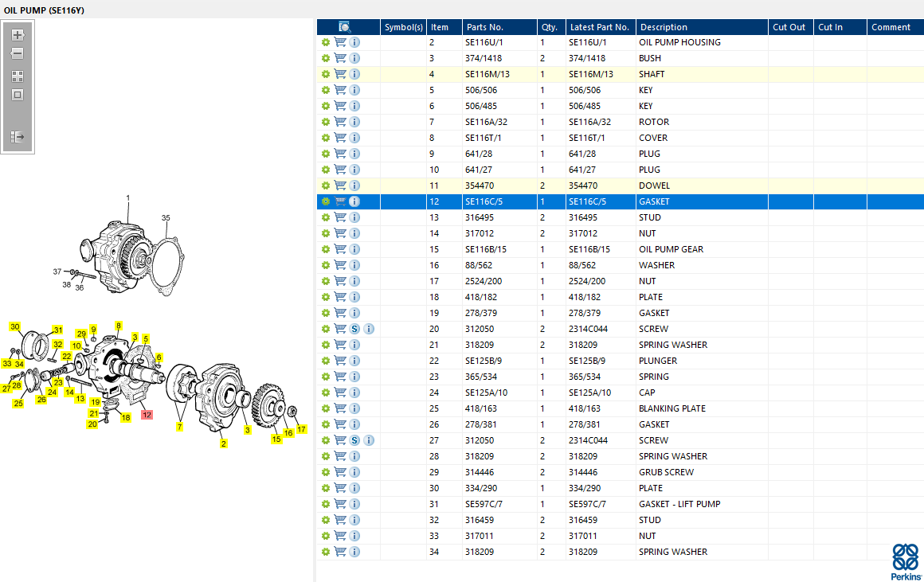Select the 'SPRING WASHER' description for item 21
924x582 pixels.
tap(673, 345)
